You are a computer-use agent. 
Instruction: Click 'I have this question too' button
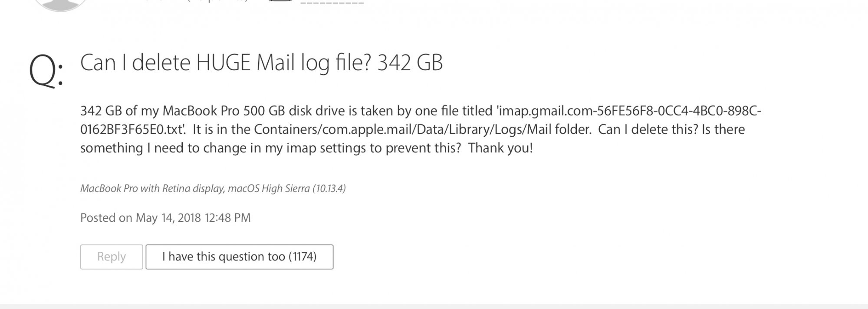[x=239, y=257]
